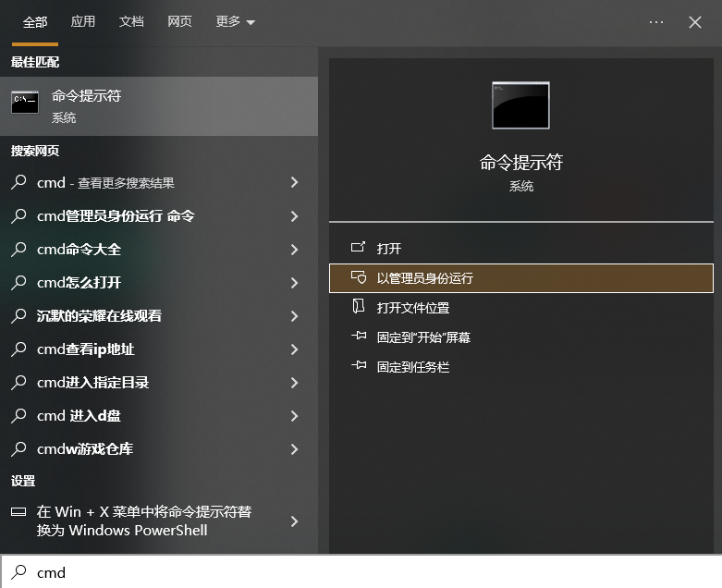The height and width of the screenshot is (588, 722).
Task: Click the file location icon
Action: point(359,306)
